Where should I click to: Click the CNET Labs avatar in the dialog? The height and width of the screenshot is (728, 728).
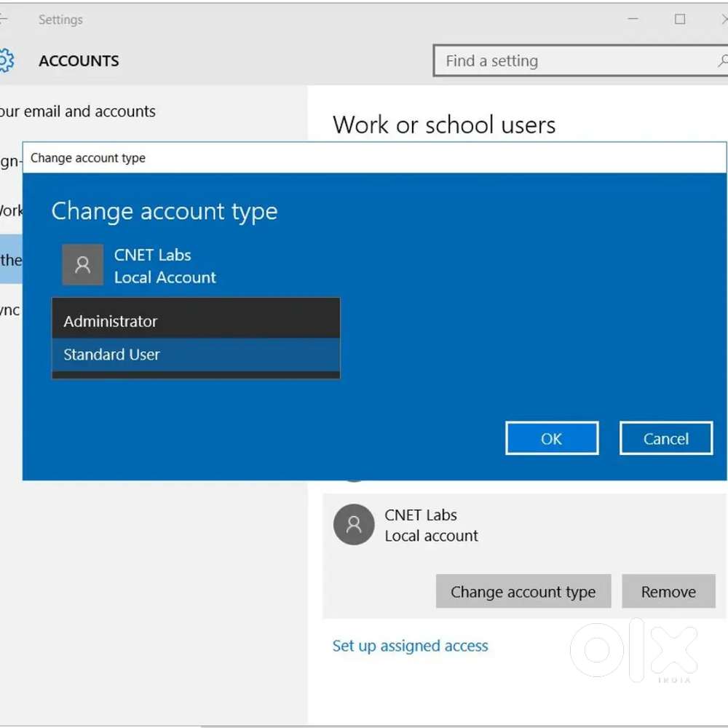(x=82, y=265)
